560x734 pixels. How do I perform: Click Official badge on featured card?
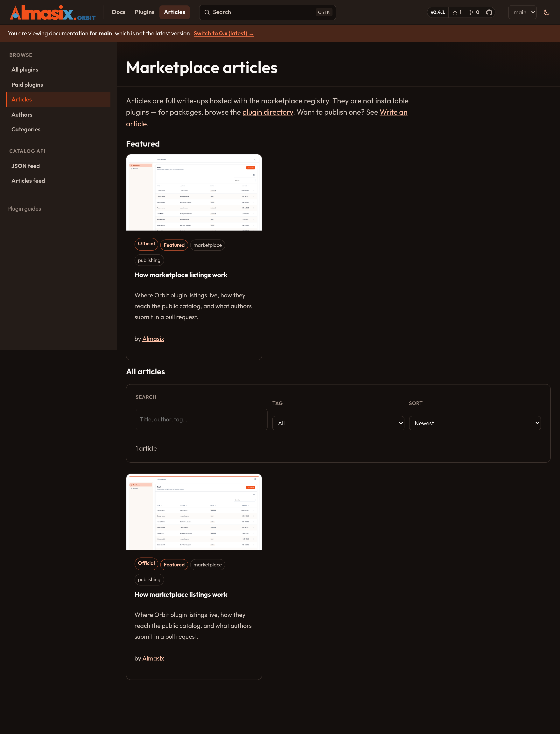(146, 244)
